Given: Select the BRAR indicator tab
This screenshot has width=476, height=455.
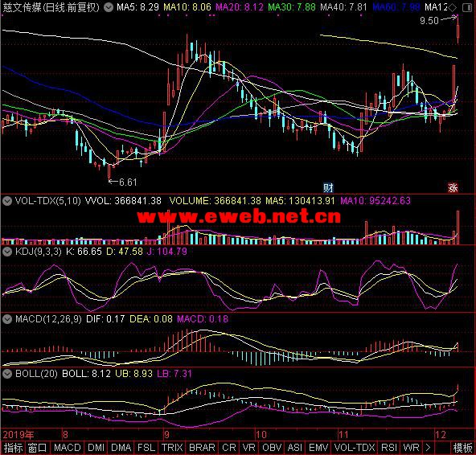Looking at the screenshot, I should [x=202, y=448].
